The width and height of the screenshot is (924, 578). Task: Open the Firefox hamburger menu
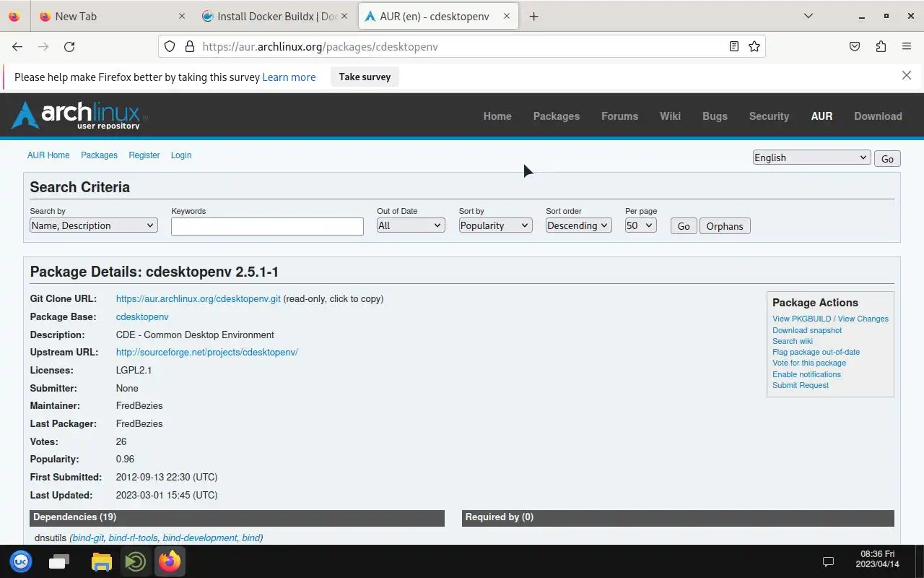[907, 46]
